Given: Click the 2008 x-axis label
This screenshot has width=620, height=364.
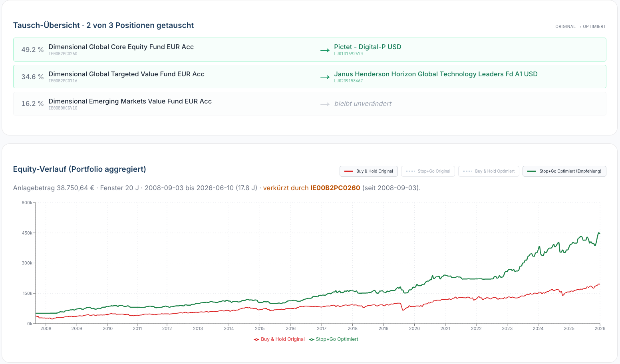Looking at the screenshot, I should 46,328.
